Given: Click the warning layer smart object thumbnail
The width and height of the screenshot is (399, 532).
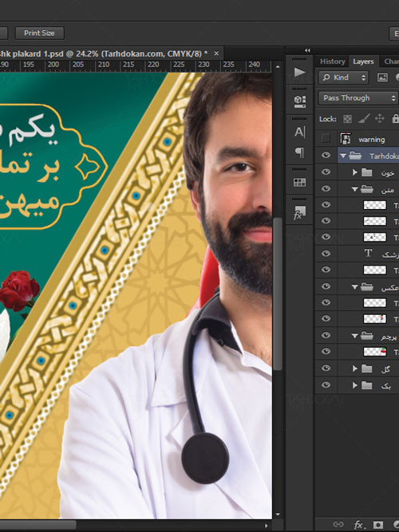Looking at the screenshot, I should 346,139.
